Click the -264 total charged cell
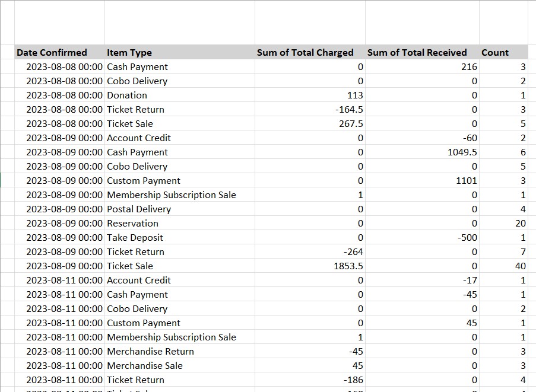Image resolution: width=536 pixels, height=392 pixels. click(310, 251)
